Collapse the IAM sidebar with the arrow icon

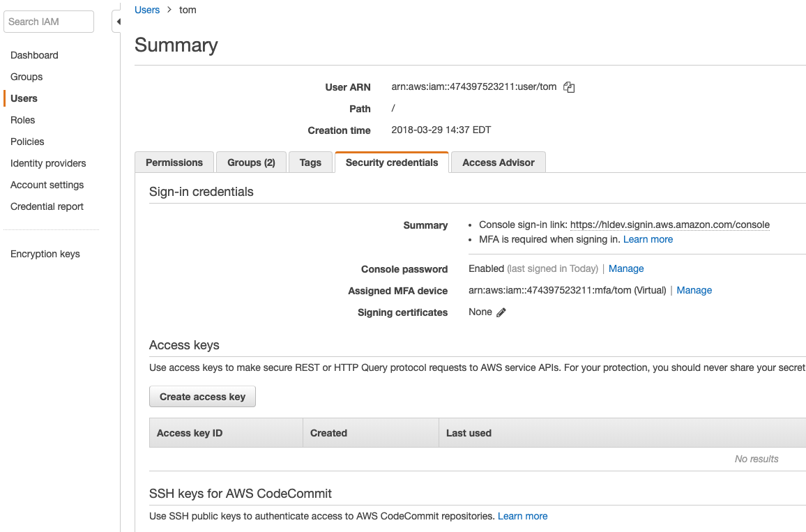pyautogui.click(x=117, y=22)
